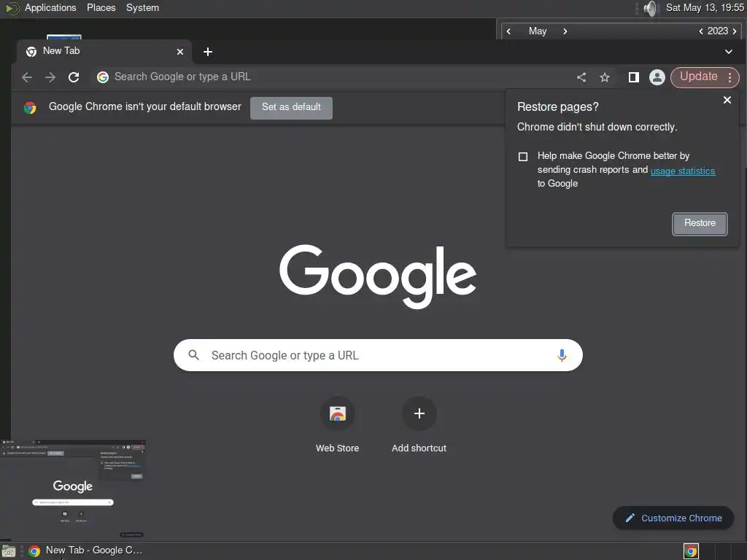The height and width of the screenshot is (560, 747).
Task: Expand the tab search dropdown chevron
Action: point(729,52)
